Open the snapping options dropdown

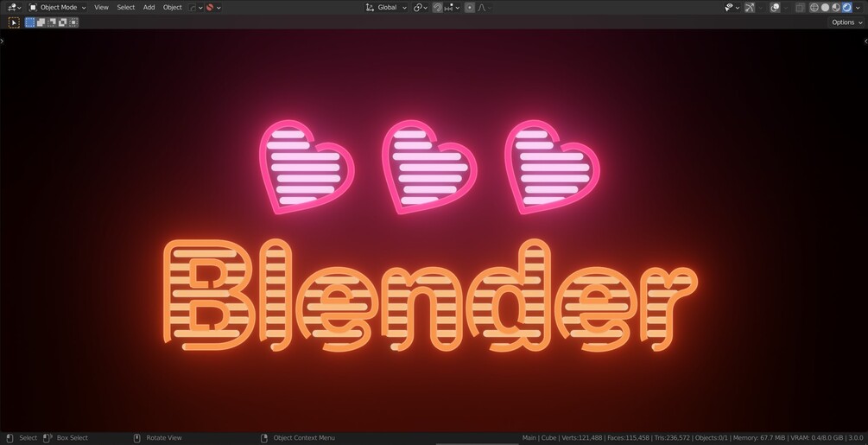(452, 7)
